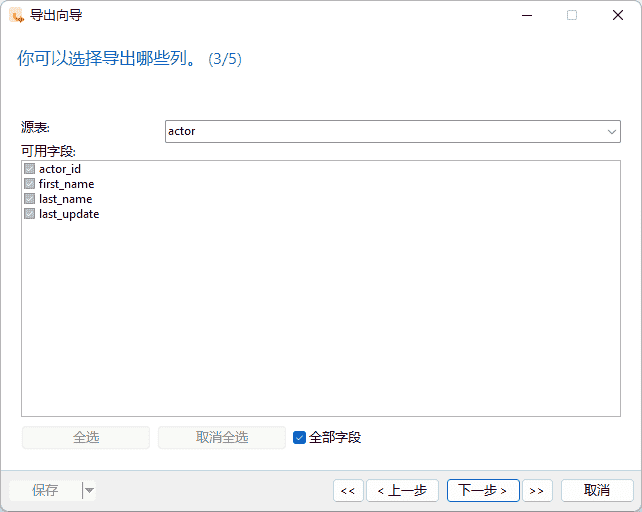Click the 全部字段 label text
The width and height of the screenshot is (642, 512).
[x=335, y=437]
